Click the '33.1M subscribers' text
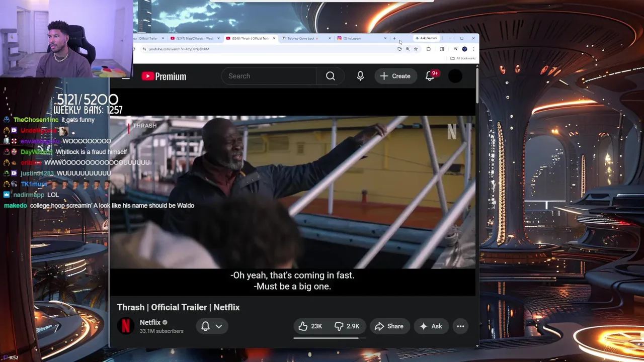The width and height of the screenshot is (644, 362). pyautogui.click(x=162, y=331)
